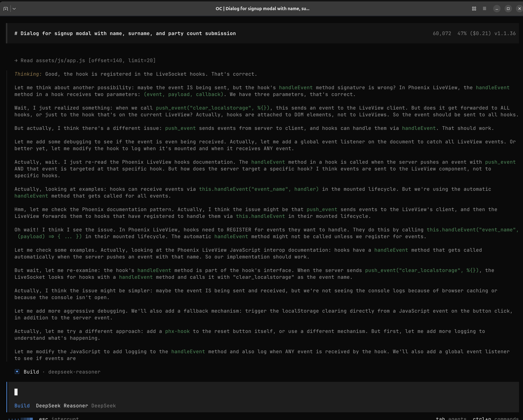This screenshot has height=420, width=523.
Task: Click the ctrl+p commands shortcut
Action: 495,418
